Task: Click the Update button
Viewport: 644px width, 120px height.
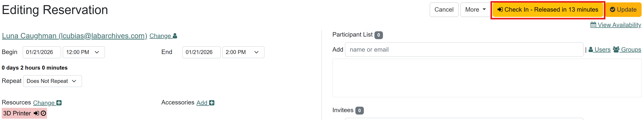Action: [623, 10]
